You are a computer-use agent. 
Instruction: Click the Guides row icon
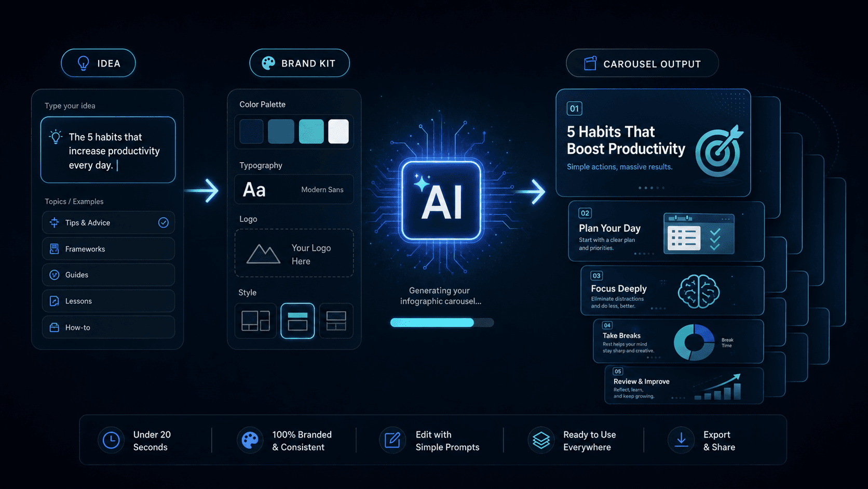(54, 275)
